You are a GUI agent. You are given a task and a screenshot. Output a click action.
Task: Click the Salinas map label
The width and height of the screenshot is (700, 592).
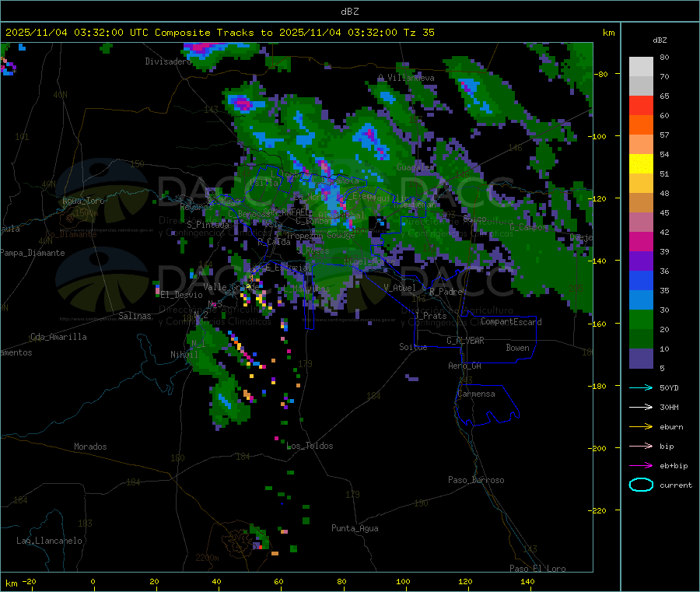[x=135, y=316]
